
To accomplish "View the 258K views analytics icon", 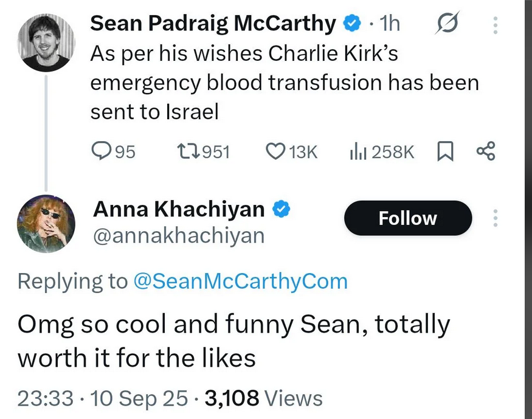I will click(358, 151).
